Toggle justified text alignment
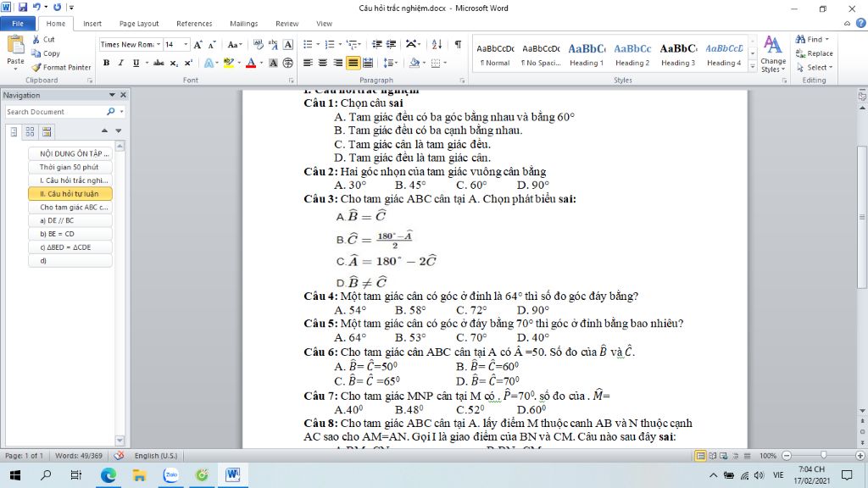868x488 pixels. [x=353, y=63]
